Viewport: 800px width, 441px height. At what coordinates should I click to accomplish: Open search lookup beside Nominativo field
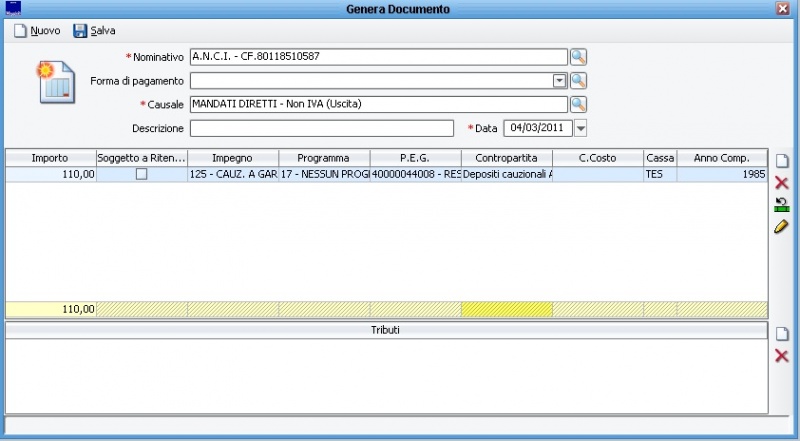point(578,57)
